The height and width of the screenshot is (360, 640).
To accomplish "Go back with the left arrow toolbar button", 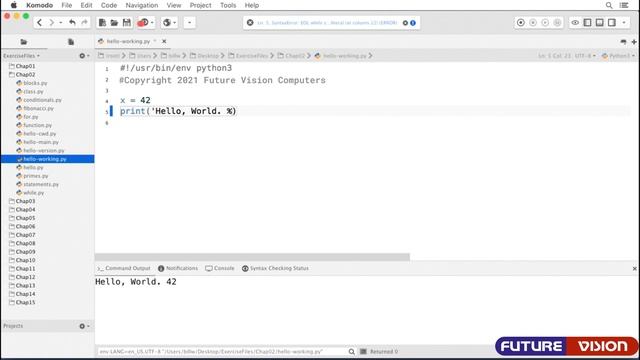I will [40, 22].
